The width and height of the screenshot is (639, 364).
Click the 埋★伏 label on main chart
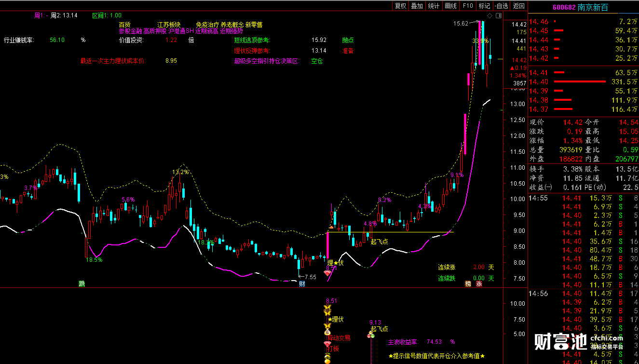pos(335,263)
